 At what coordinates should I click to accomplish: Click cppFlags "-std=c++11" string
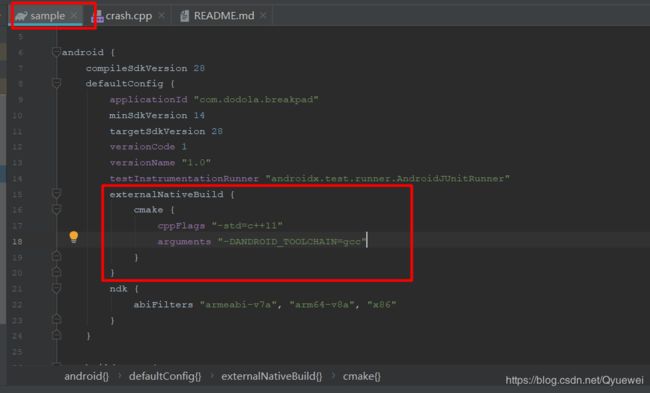click(x=247, y=226)
